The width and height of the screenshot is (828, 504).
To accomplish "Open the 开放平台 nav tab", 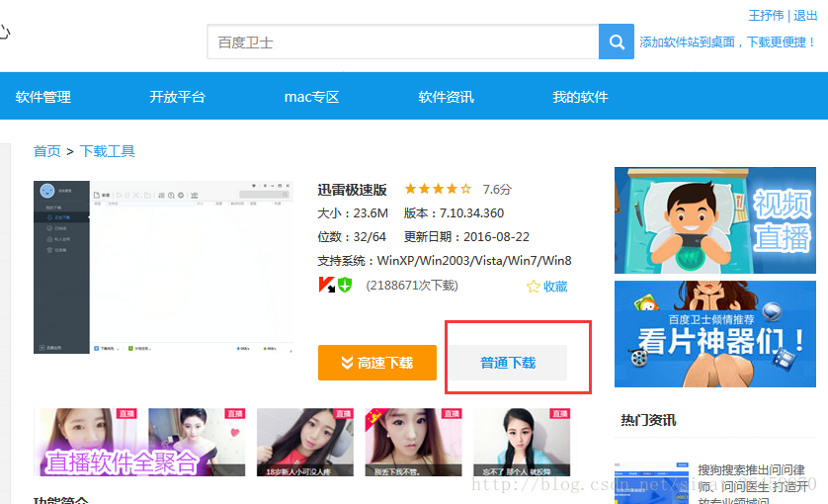I will coord(178,97).
